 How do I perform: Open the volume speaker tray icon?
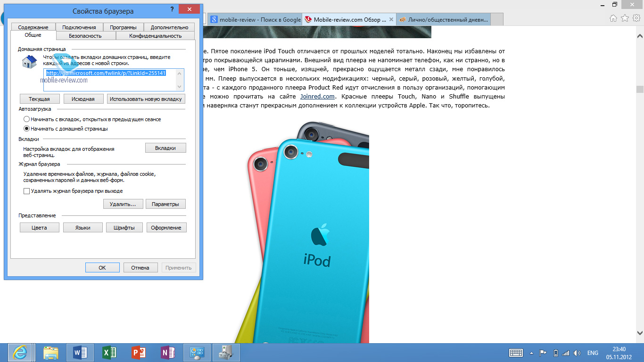click(577, 353)
